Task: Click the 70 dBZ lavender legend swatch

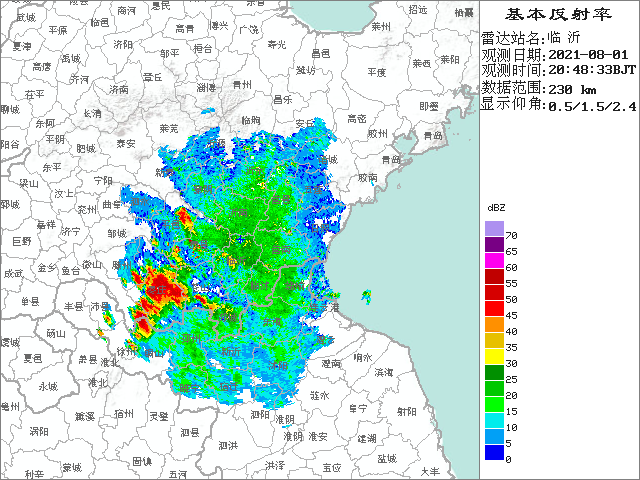Action: click(494, 229)
